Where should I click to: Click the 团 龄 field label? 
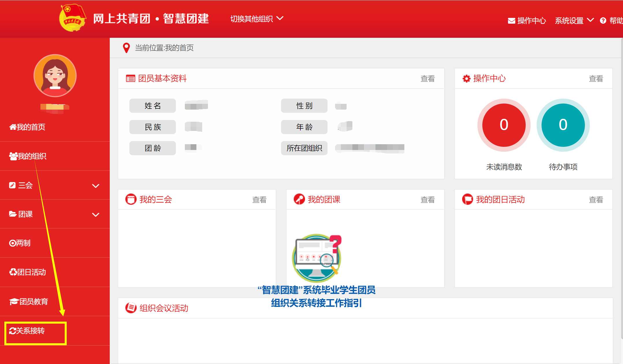(153, 148)
